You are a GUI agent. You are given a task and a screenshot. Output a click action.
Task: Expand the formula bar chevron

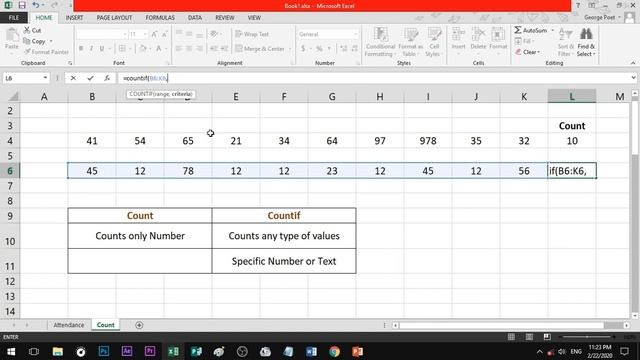[633, 78]
